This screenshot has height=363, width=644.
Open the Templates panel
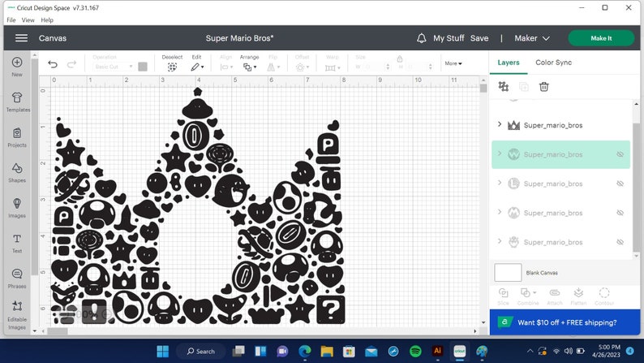[x=17, y=102]
